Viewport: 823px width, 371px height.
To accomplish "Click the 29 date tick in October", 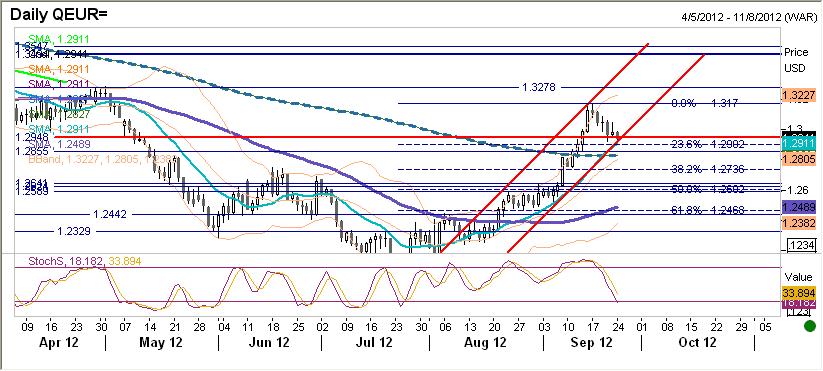I will pos(741,326).
